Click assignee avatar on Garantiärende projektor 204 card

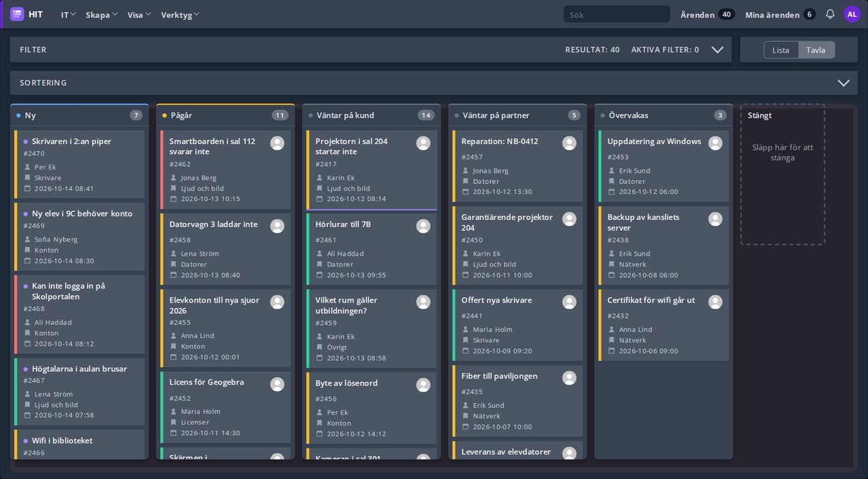coord(569,218)
